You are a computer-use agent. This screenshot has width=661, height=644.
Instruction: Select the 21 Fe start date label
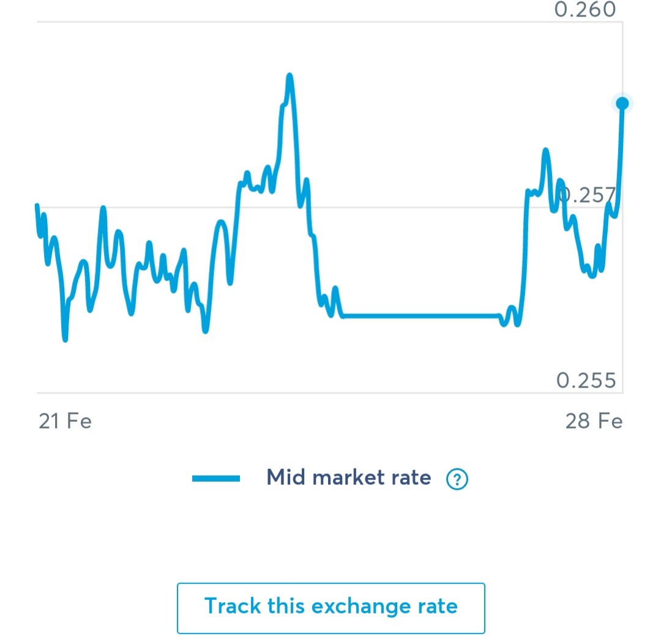[x=65, y=421]
